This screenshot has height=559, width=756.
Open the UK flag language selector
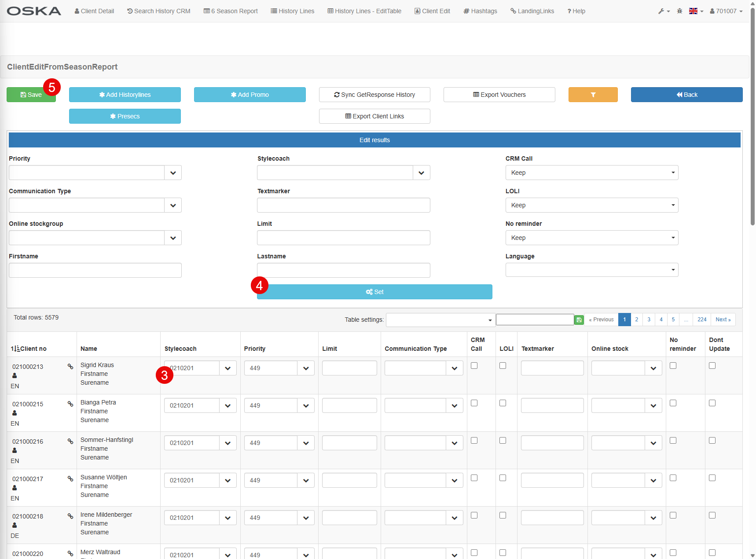pos(696,11)
